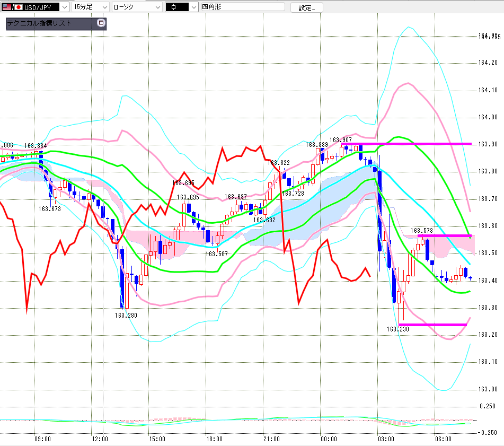Open the 15分足 timeframe dropdown
The image size is (504, 446).
click(x=90, y=7)
